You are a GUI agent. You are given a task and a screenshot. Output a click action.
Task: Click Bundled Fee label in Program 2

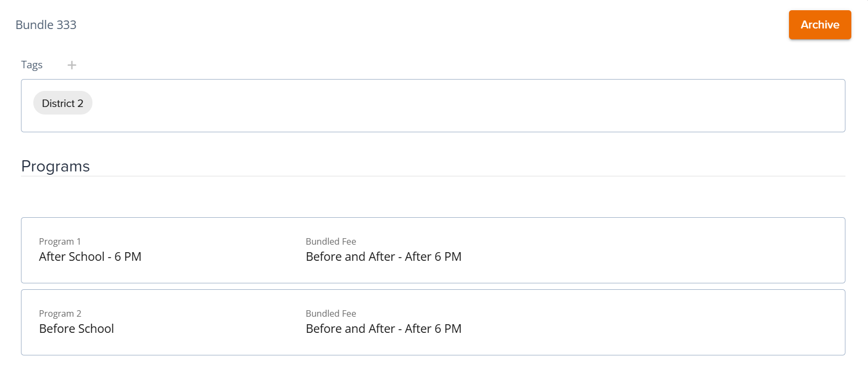click(331, 313)
